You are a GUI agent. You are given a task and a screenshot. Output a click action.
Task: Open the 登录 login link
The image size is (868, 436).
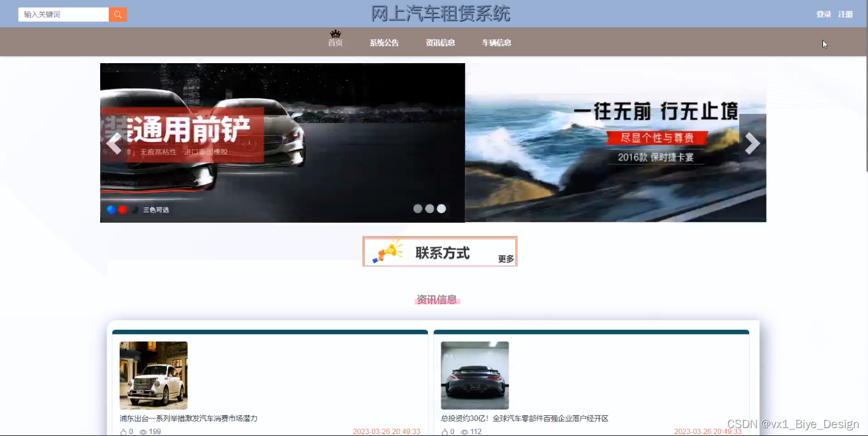pyautogui.click(x=824, y=15)
